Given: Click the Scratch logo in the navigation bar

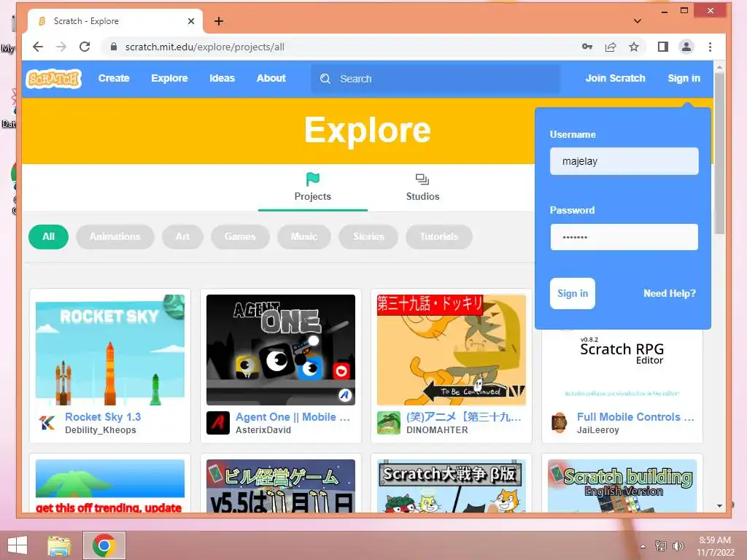Looking at the screenshot, I should [53, 79].
